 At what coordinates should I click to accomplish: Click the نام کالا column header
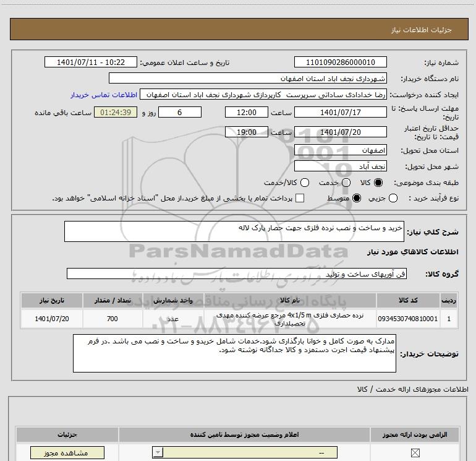coord(290,300)
